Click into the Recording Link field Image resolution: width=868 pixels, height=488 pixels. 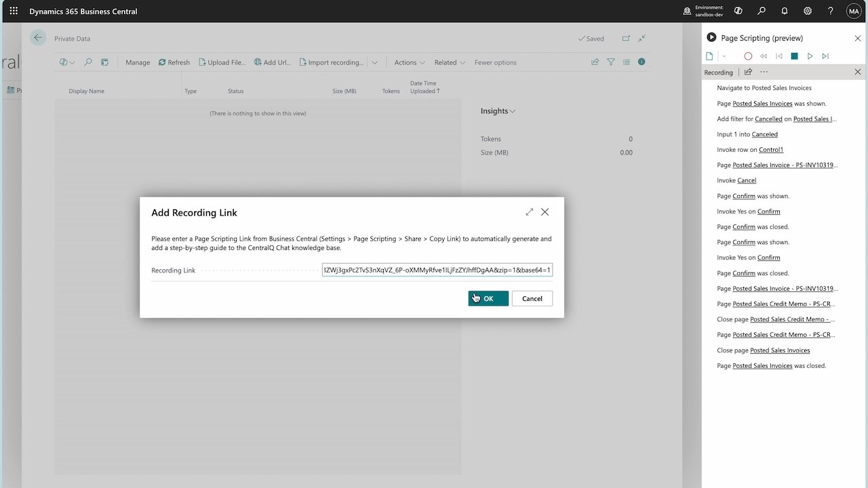pos(437,270)
